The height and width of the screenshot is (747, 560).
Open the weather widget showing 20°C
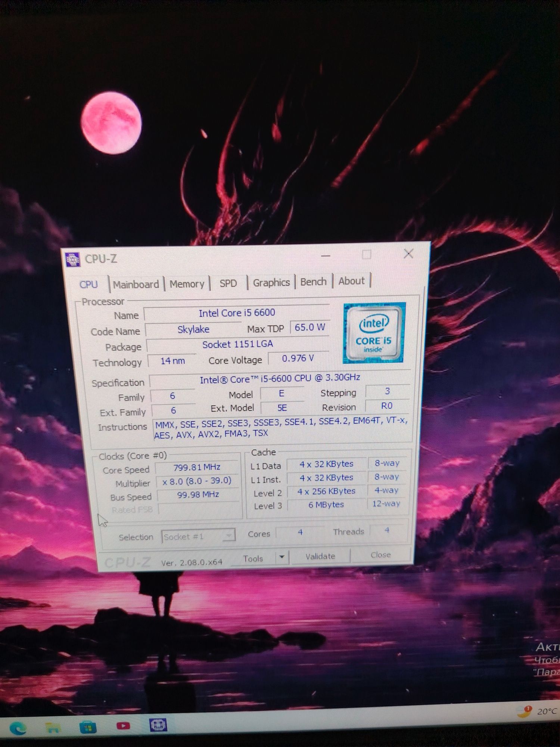(538, 711)
